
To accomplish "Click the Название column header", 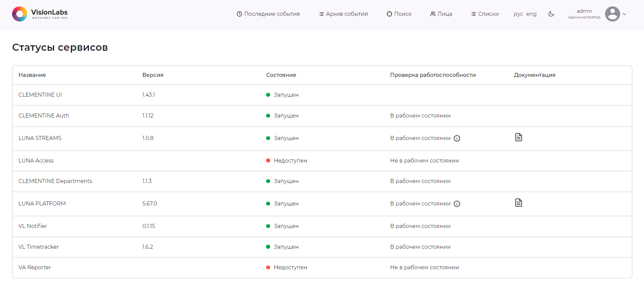I will pos(32,75).
